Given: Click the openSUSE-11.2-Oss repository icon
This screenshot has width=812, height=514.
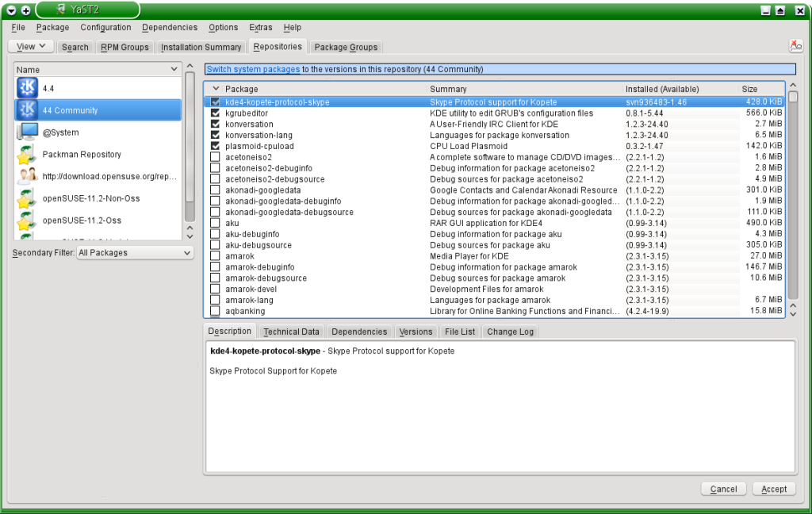Looking at the screenshot, I should pyautogui.click(x=27, y=221).
